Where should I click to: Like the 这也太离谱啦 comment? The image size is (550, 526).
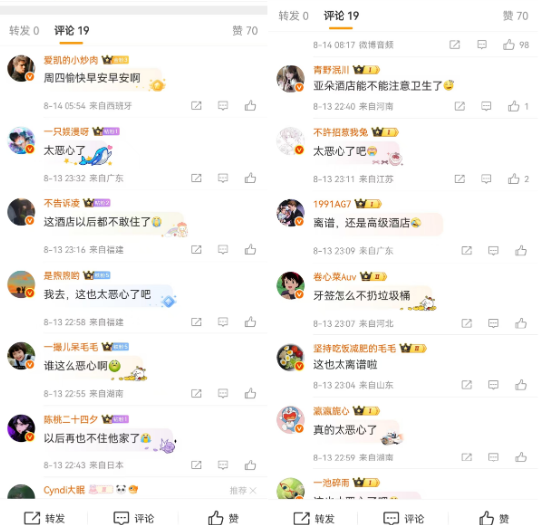point(521,385)
